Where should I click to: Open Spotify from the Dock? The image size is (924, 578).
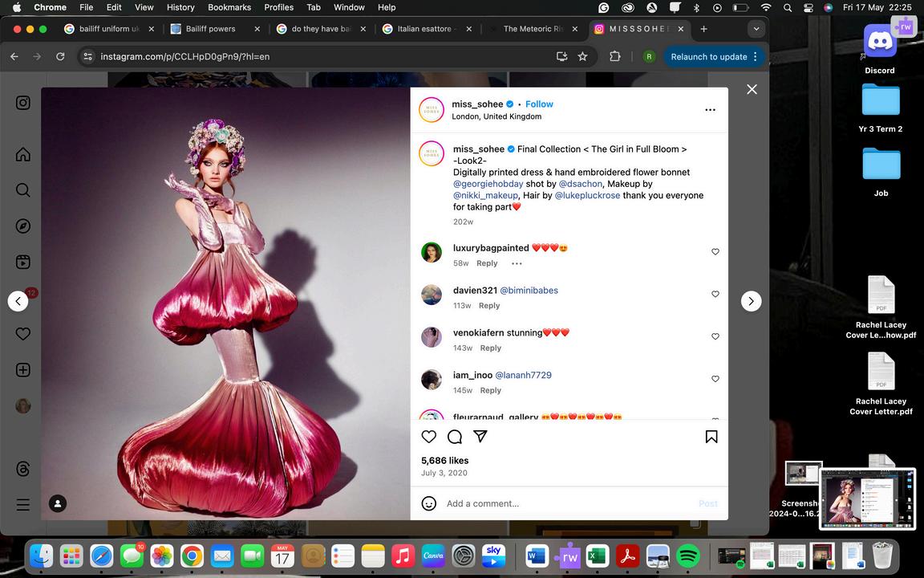[687, 556]
